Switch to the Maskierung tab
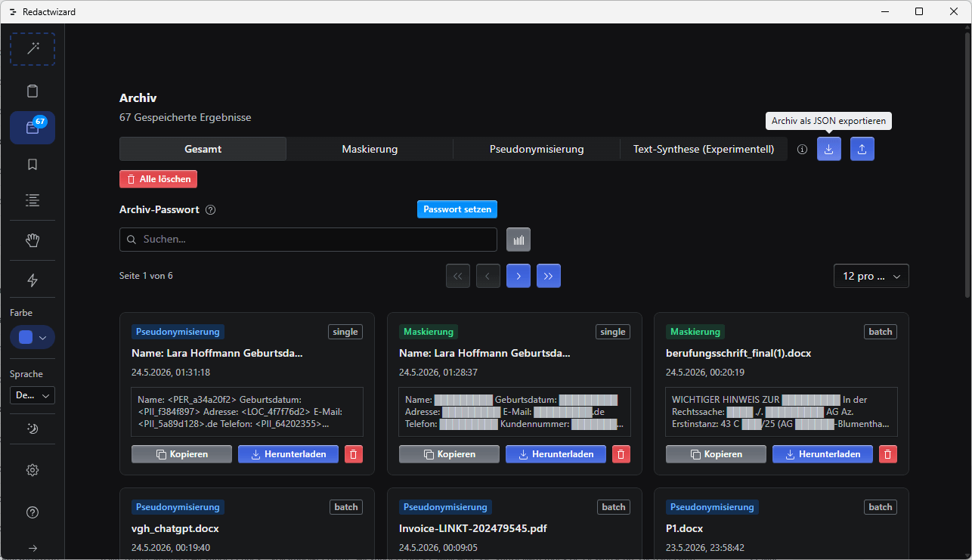972x560 pixels. pyautogui.click(x=370, y=149)
